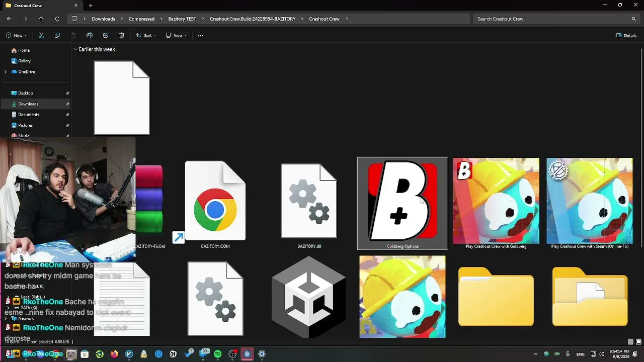
Task: Click the ENG language indicator
Action: point(581,354)
